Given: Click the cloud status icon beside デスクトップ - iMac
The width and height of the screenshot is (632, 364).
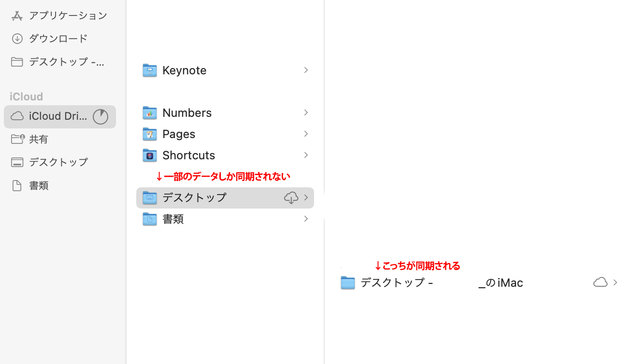Looking at the screenshot, I should [600, 282].
